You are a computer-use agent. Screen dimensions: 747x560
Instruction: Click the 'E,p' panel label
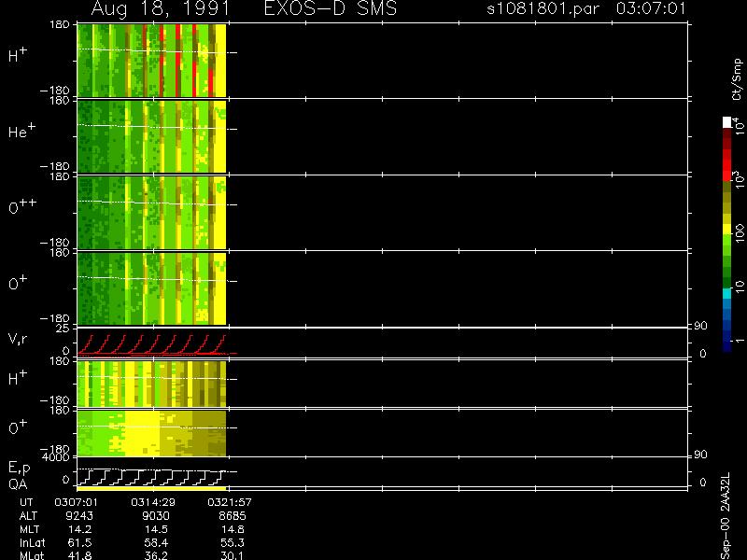pyautogui.click(x=19, y=469)
